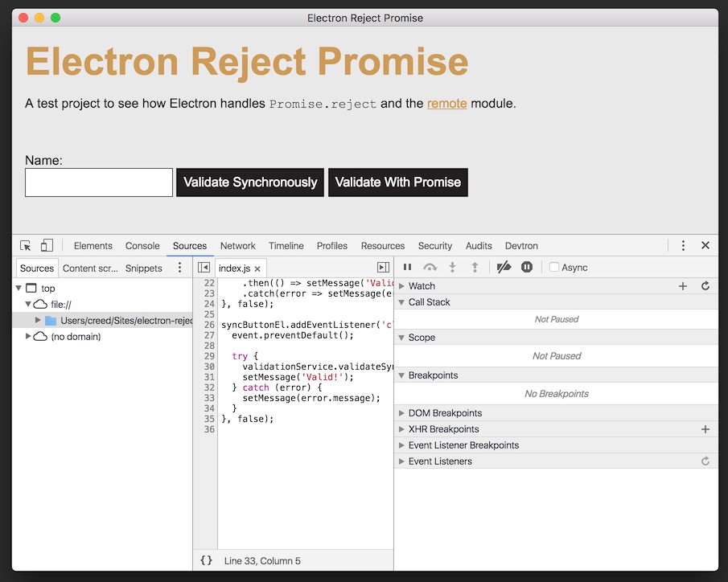Follow the remote module link
The height and width of the screenshot is (582, 728).
coord(446,103)
